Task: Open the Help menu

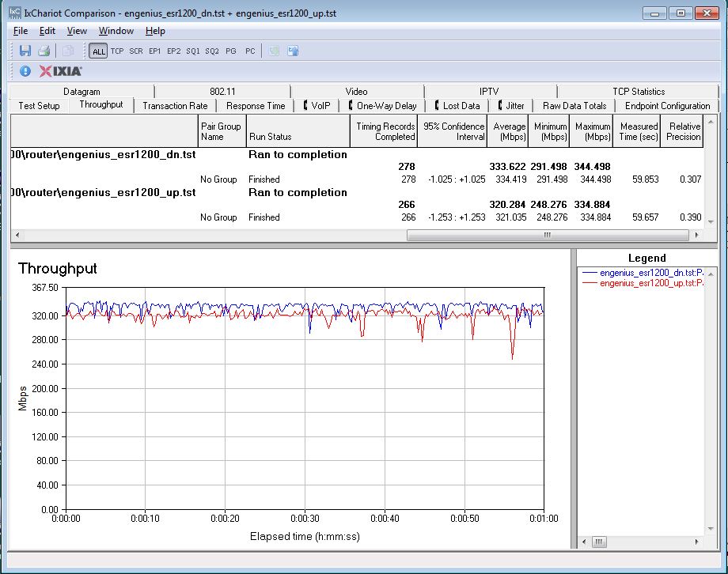Action: tap(155, 31)
